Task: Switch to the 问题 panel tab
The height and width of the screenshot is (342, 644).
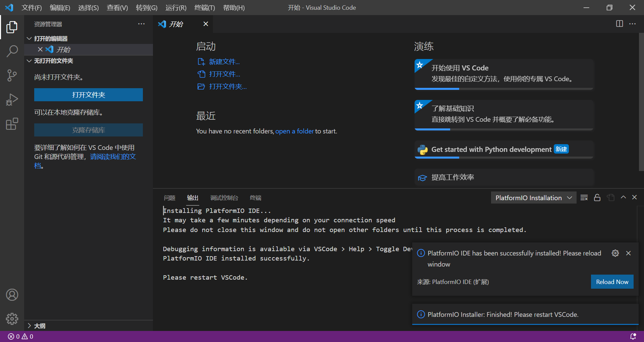Action: [x=170, y=198]
